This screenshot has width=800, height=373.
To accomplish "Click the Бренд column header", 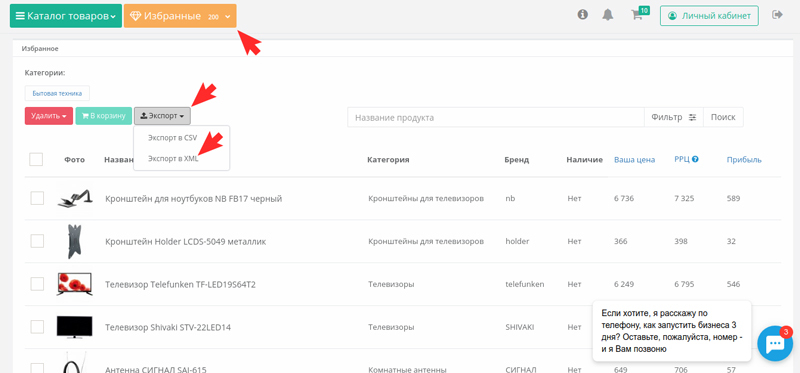I will pyautogui.click(x=517, y=160).
